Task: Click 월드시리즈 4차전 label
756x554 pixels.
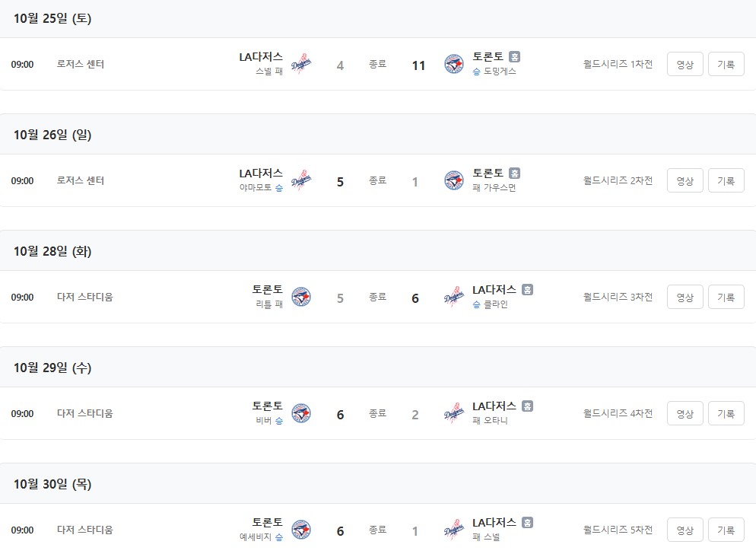Action: pos(618,413)
